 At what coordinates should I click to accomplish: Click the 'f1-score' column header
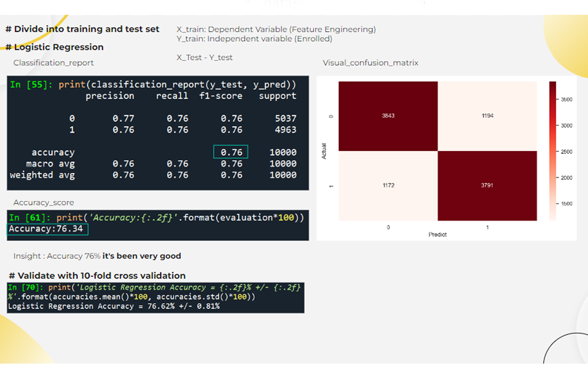coord(221,96)
